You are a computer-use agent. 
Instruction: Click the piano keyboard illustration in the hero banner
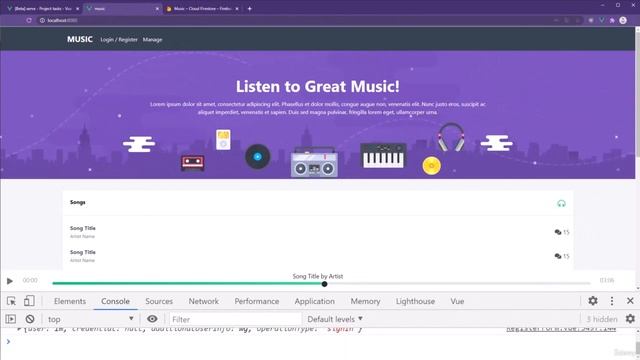tap(383, 155)
